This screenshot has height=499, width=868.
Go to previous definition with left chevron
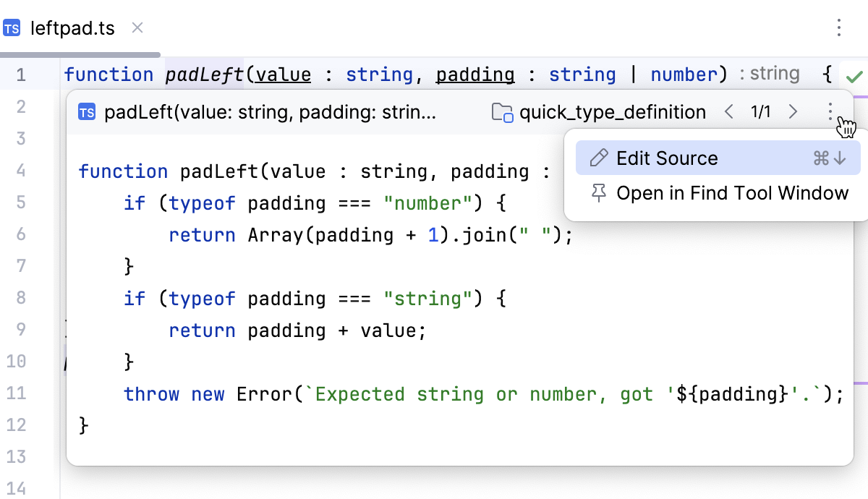pyautogui.click(x=729, y=111)
